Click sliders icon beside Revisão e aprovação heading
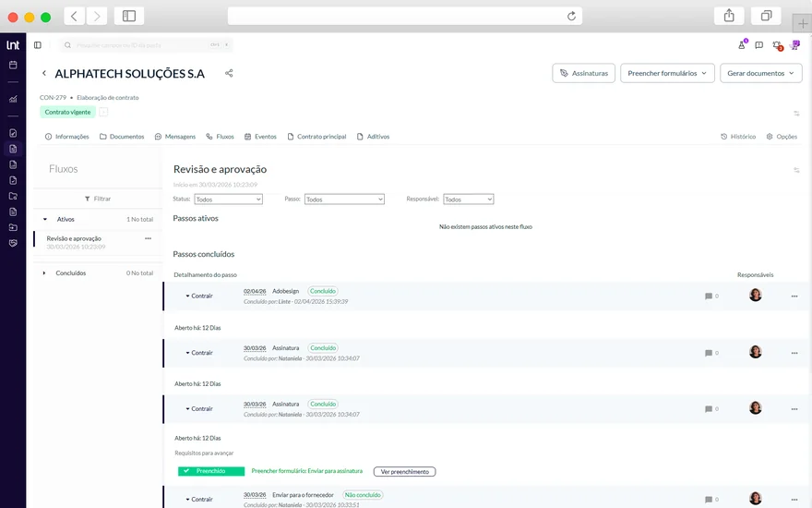 coord(796,170)
